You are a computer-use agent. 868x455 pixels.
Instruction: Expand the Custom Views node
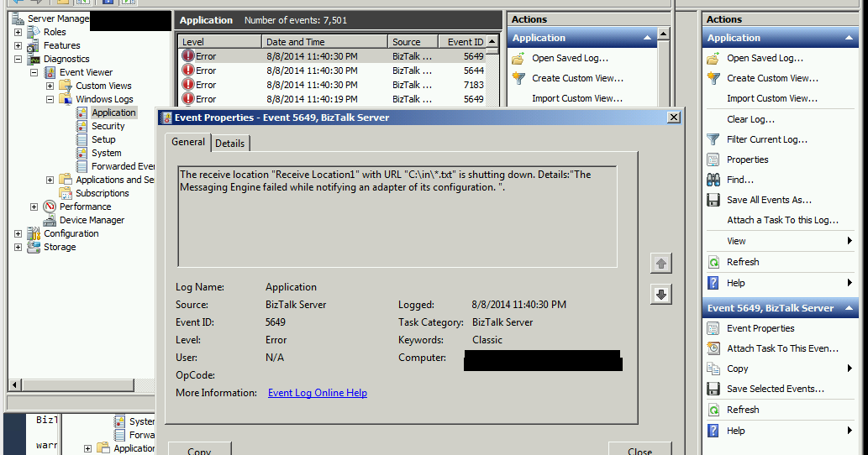(x=50, y=86)
